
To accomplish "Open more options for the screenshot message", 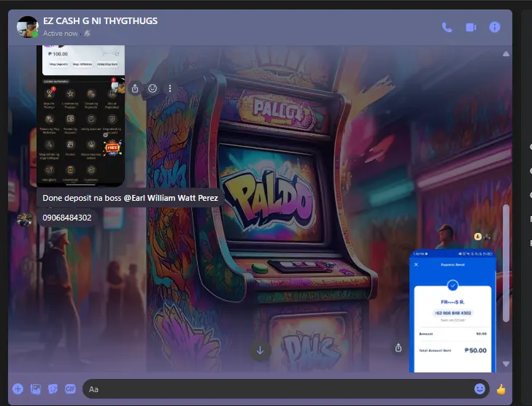I will 169,88.
